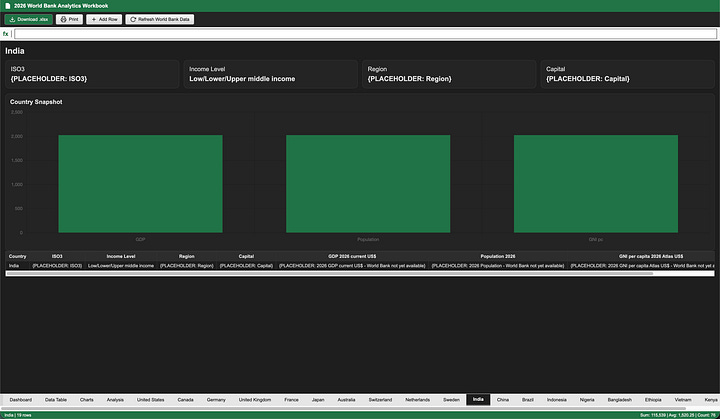Switch to the Brazil sheet
720x419 pixels.
[x=528, y=400]
